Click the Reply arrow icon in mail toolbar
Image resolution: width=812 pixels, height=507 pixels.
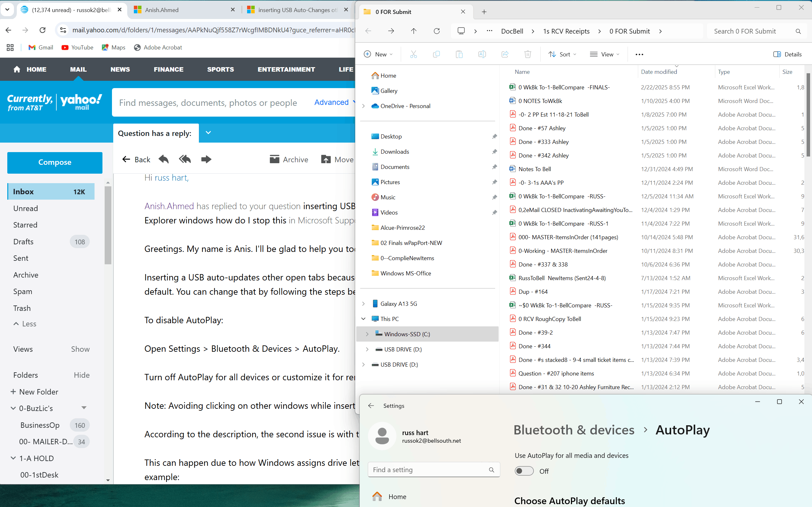(163, 159)
